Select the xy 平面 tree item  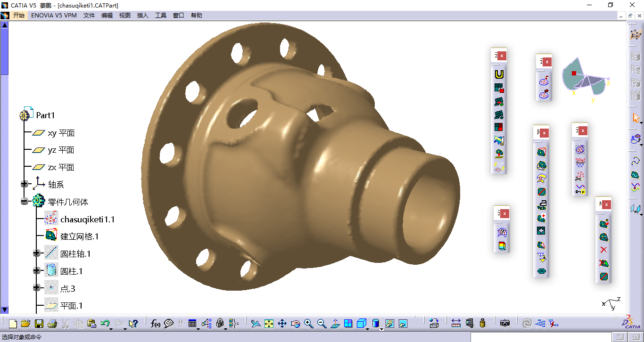coord(61,133)
